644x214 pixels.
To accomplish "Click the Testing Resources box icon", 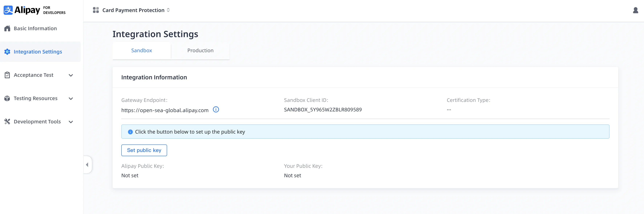I will pyautogui.click(x=7, y=98).
